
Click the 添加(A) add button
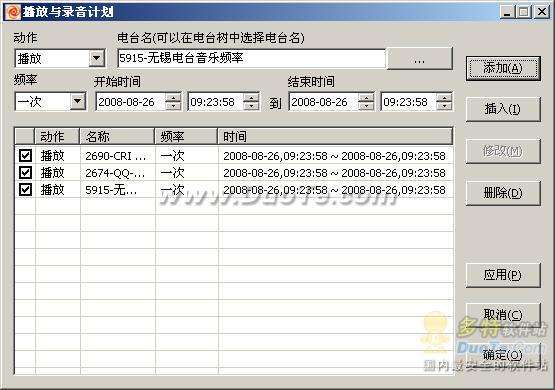point(503,68)
